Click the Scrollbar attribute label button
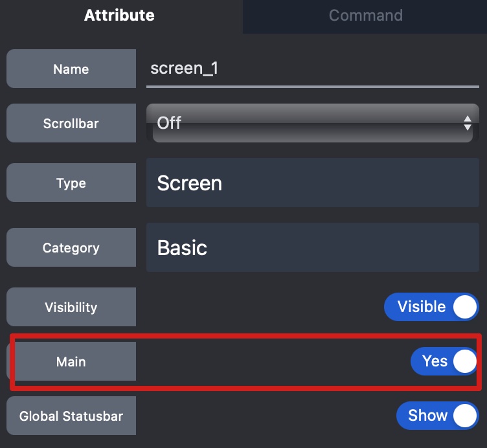 71,123
